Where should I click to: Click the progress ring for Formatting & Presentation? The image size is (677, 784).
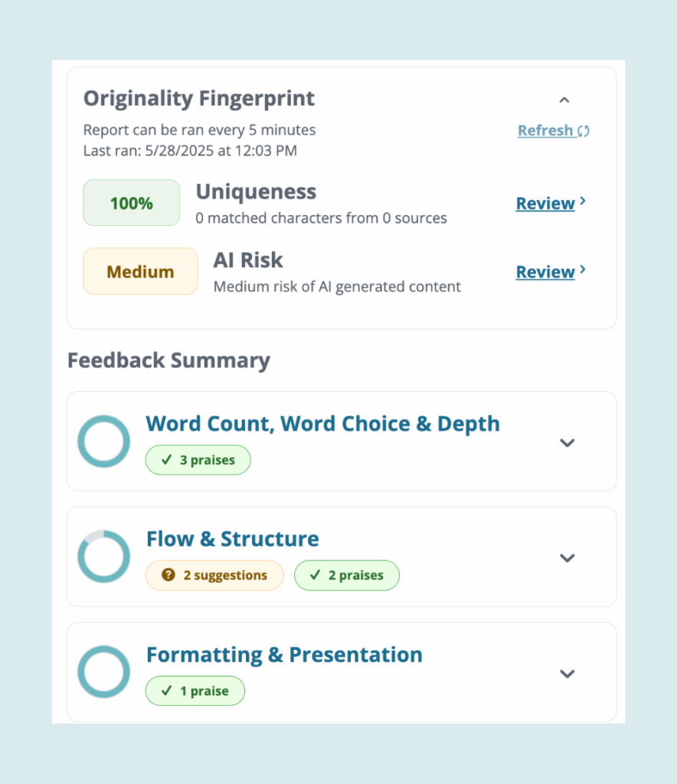(x=103, y=671)
